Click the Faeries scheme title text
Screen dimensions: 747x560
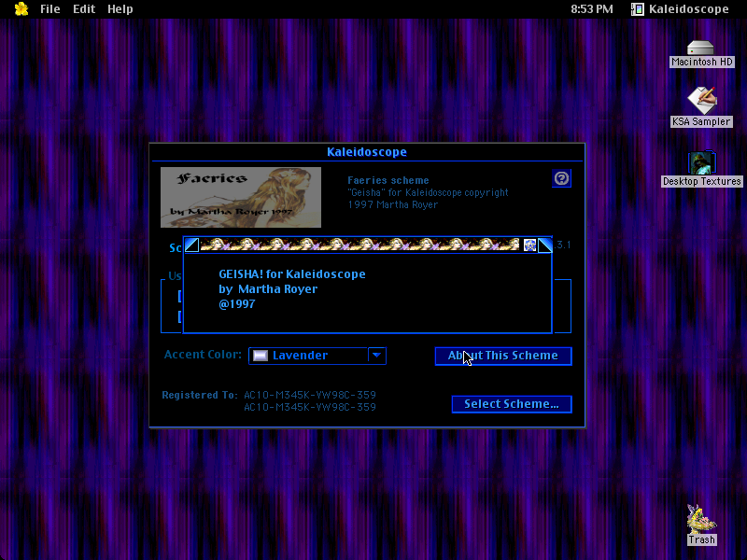click(x=388, y=180)
